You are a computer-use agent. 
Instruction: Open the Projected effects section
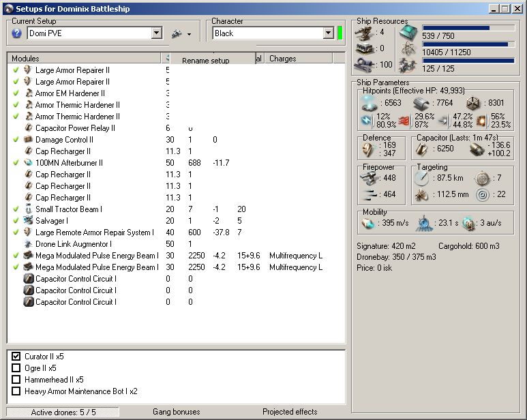pyautogui.click(x=290, y=412)
